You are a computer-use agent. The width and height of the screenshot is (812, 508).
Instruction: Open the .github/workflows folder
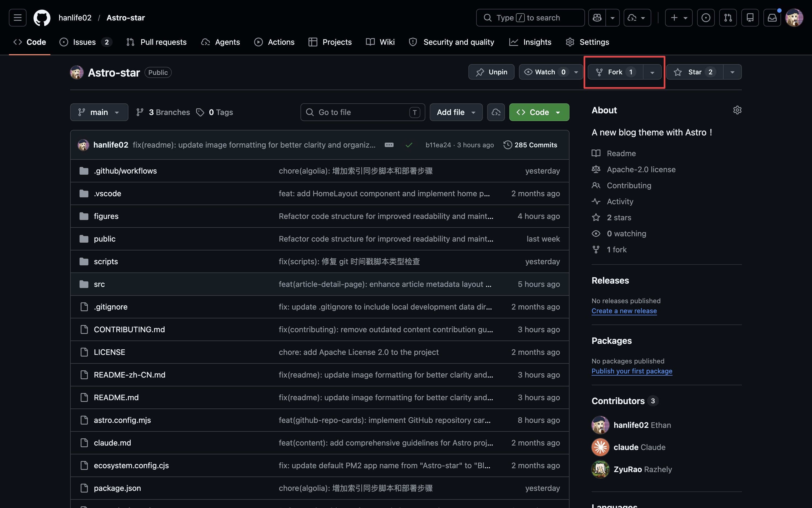(x=125, y=171)
